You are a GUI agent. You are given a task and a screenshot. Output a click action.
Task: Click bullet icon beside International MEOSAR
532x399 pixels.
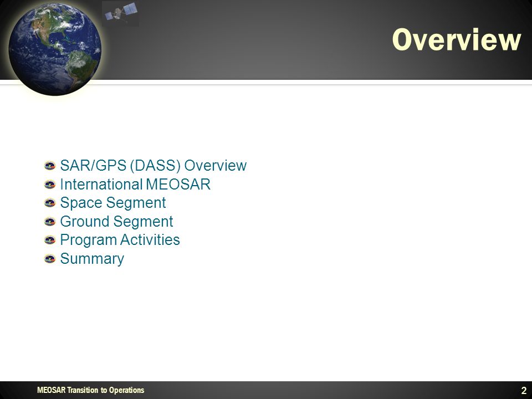(x=50, y=185)
